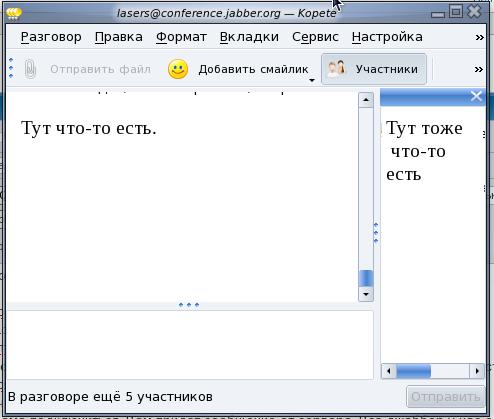Toggle the Участники participants panel button
The width and height of the screenshot is (494, 419).
374,69
